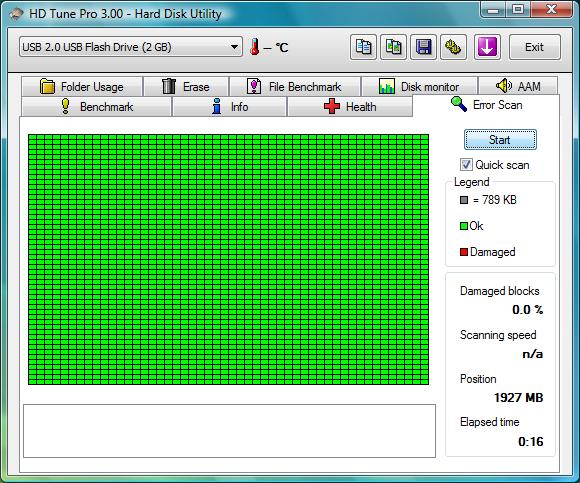Image resolution: width=580 pixels, height=483 pixels.
Task: Click the HD Tune title bar icon
Action: pyautogui.click(x=16, y=14)
